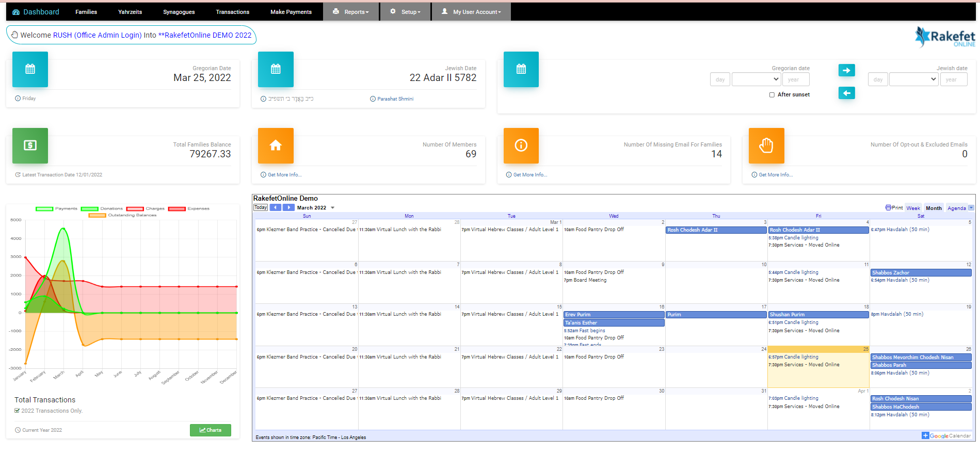Viewport: 980px width, 471px height.
Task: Click the orange house Number Of Members icon
Action: tap(276, 145)
